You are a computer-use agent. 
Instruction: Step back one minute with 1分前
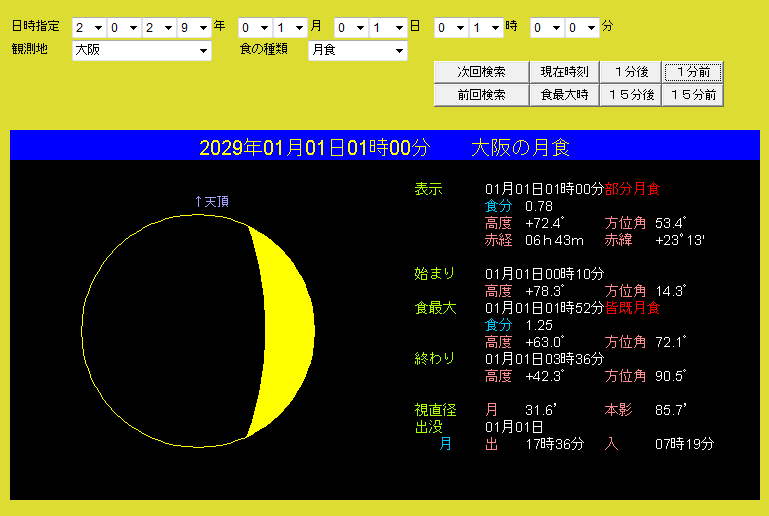click(x=693, y=72)
